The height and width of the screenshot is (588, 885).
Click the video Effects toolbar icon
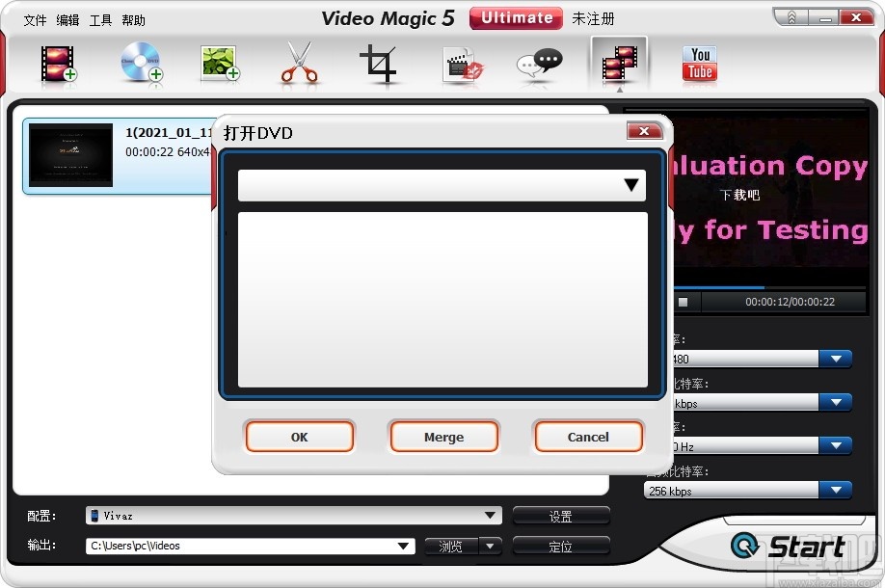(x=462, y=63)
